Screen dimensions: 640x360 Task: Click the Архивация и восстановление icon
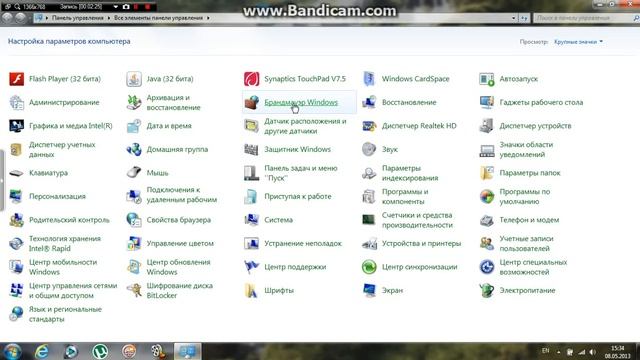[134, 102]
